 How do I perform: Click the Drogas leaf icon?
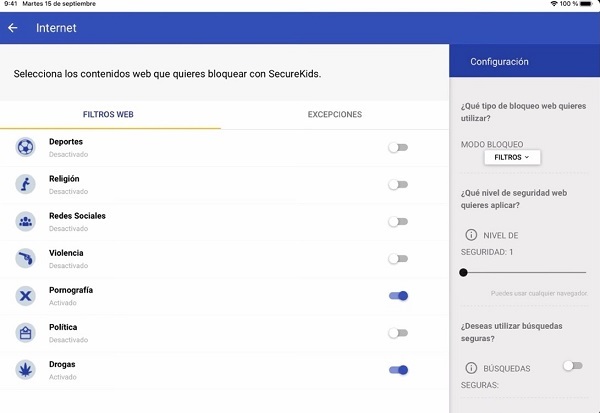[x=25, y=370]
